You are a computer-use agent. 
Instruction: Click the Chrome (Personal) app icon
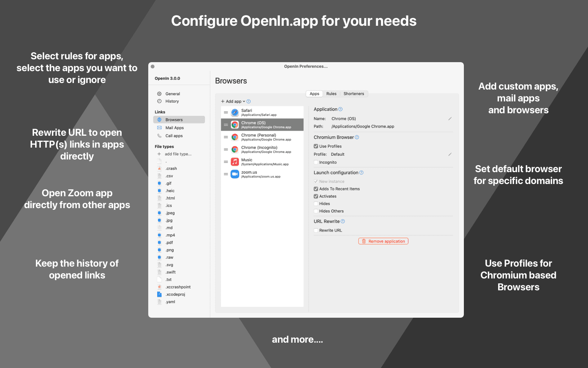click(x=235, y=137)
